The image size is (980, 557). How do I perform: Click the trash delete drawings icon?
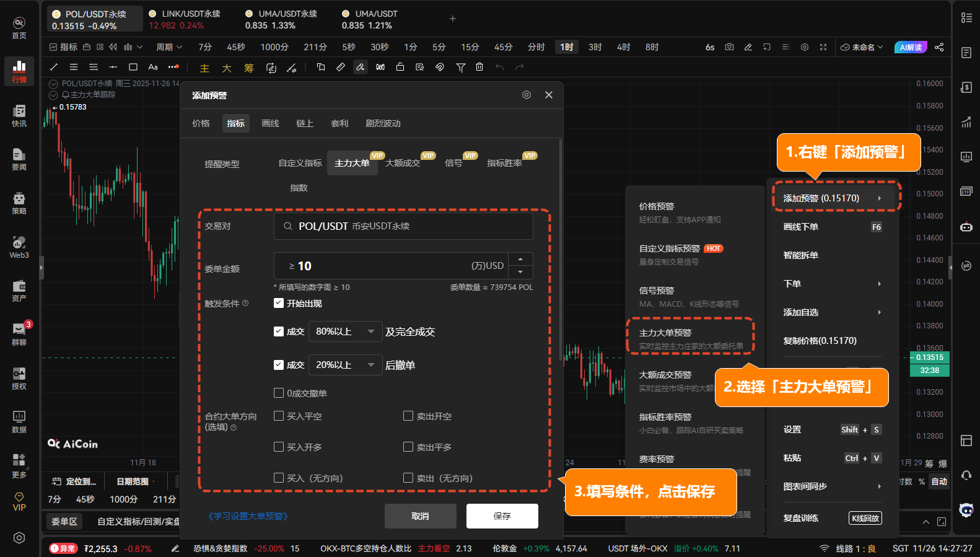479,67
